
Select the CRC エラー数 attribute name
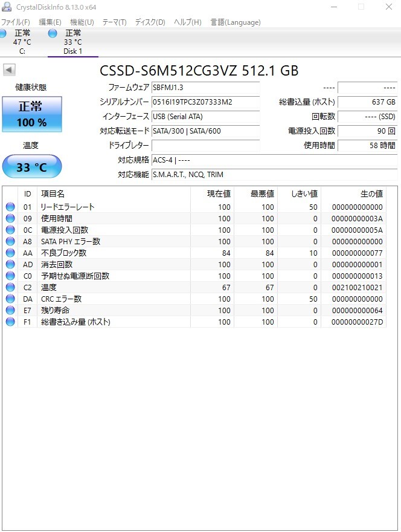click(x=62, y=299)
